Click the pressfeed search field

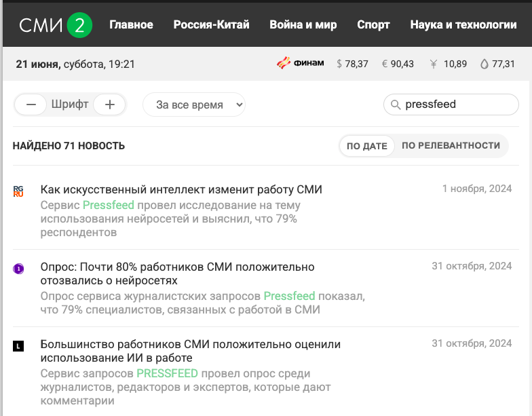pos(451,105)
